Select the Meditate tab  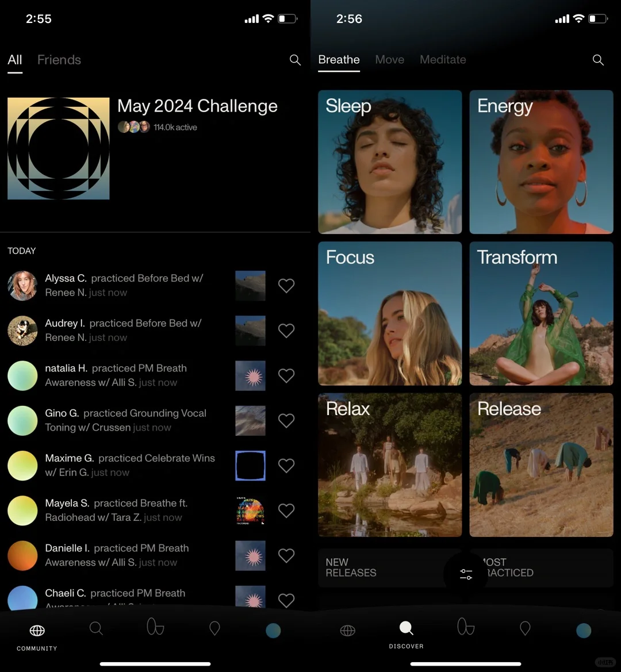coord(443,60)
